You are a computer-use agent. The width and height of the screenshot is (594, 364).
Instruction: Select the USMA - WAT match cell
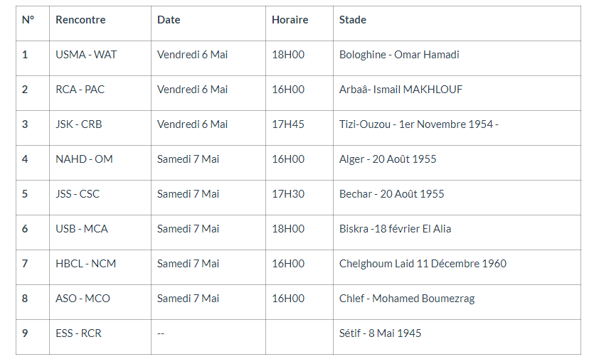86,55
